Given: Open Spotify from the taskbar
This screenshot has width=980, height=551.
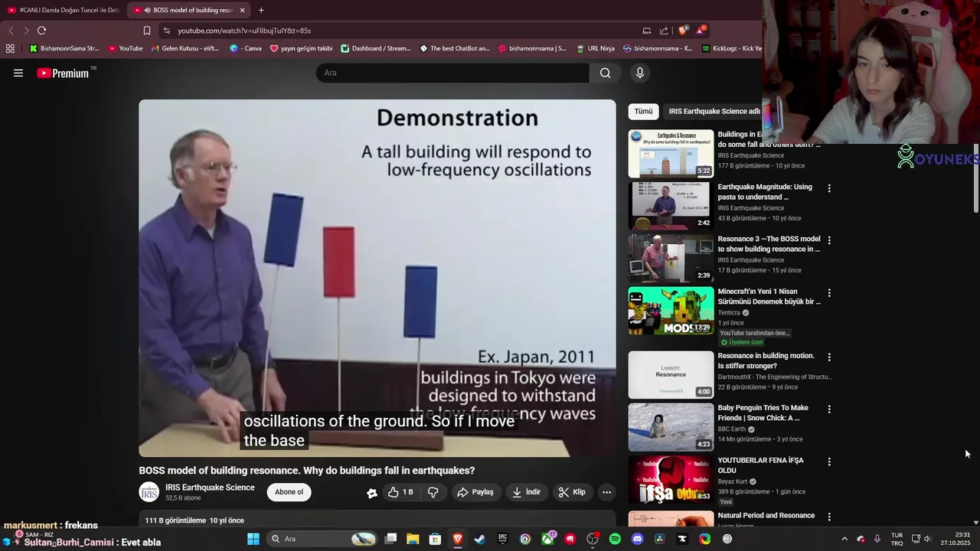Looking at the screenshot, I should (615, 539).
